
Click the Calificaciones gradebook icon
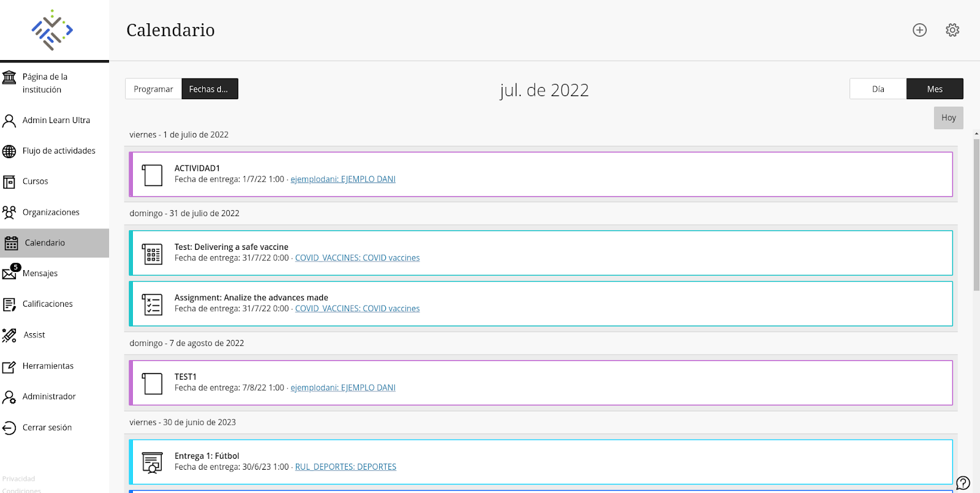tap(9, 304)
